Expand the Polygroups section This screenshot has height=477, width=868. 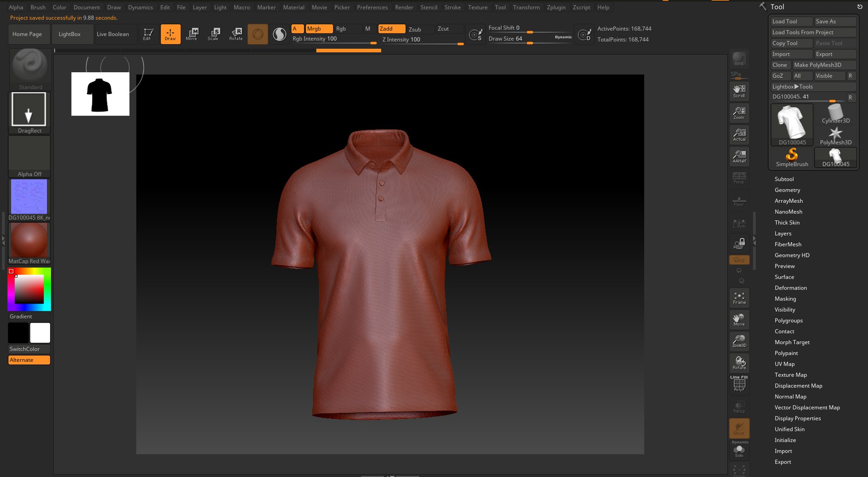(788, 321)
